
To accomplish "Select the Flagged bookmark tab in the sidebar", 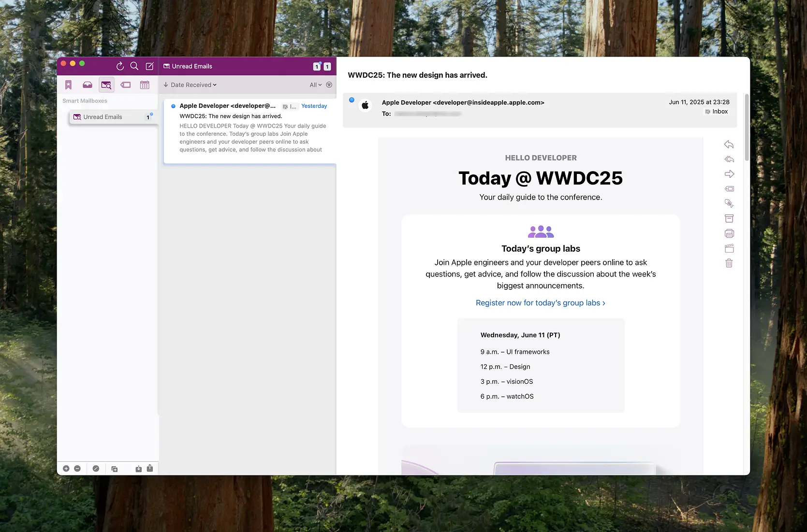I will (68, 85).
